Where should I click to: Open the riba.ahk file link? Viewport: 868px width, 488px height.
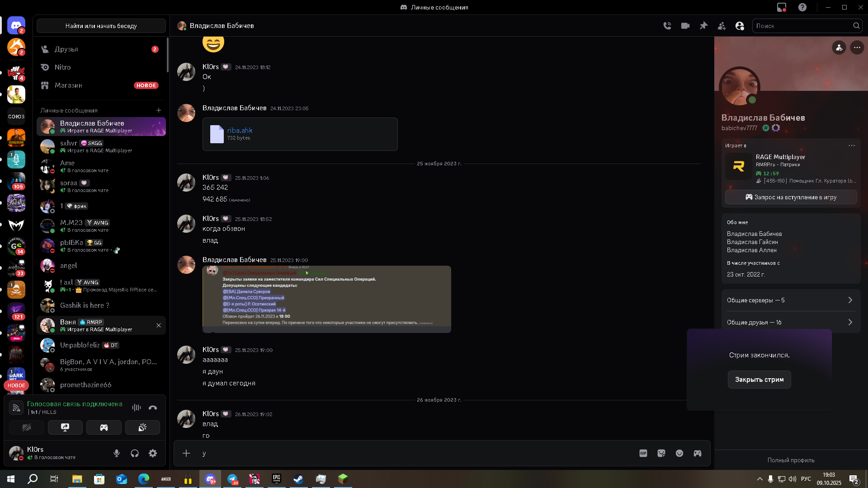click(240, 130)
